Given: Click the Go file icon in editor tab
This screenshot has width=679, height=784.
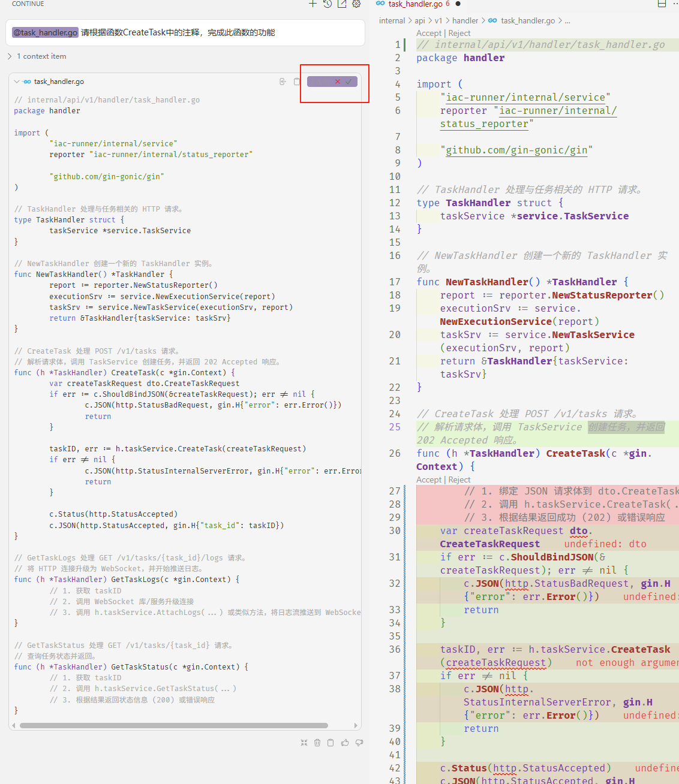Looking at the screenshot, I should [380, 4].
